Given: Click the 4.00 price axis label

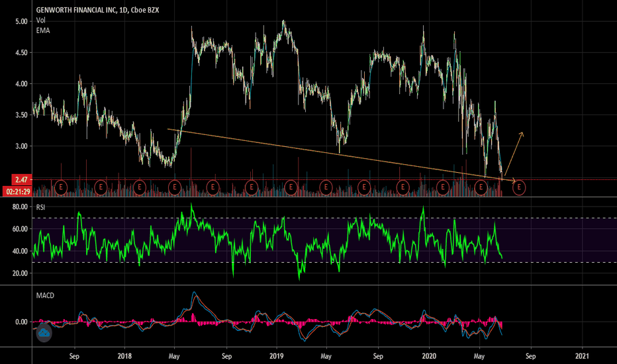Looking at the screenshot, I should (x=21, y=83).
